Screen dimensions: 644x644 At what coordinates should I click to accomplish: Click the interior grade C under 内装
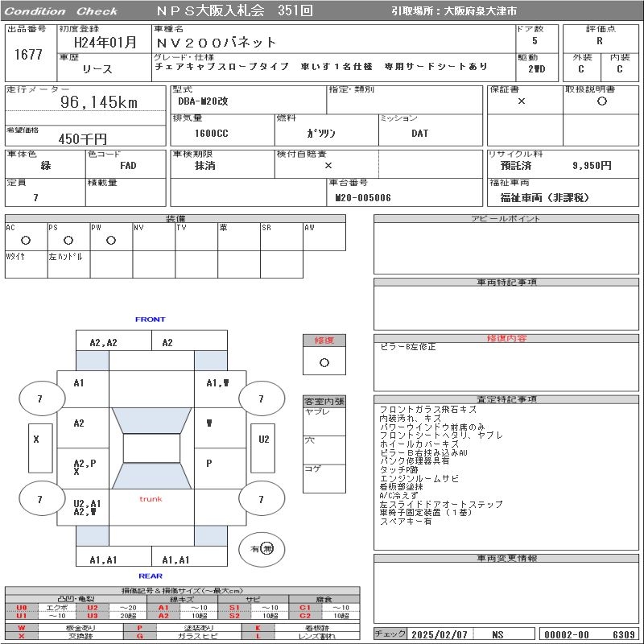pos(619,69)
